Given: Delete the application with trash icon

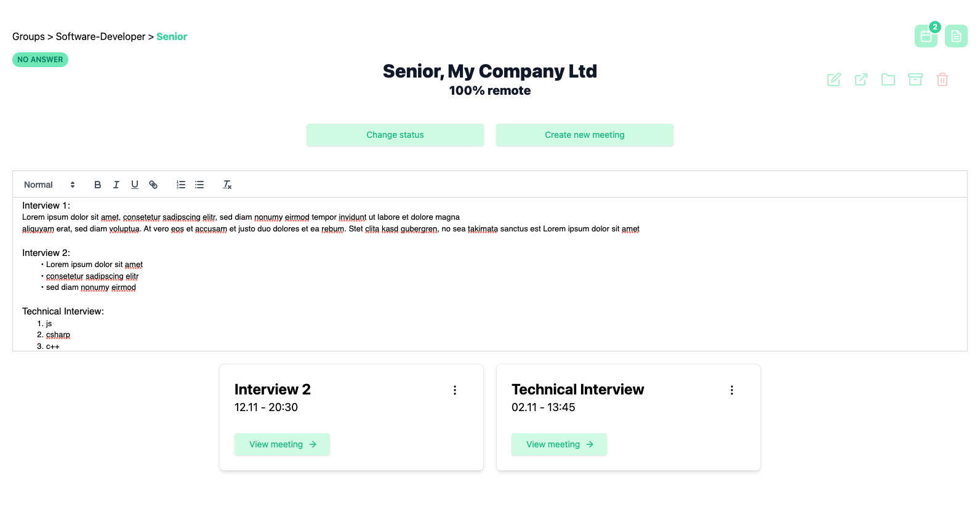Looking at the screenshot, I should coord(942,79).
